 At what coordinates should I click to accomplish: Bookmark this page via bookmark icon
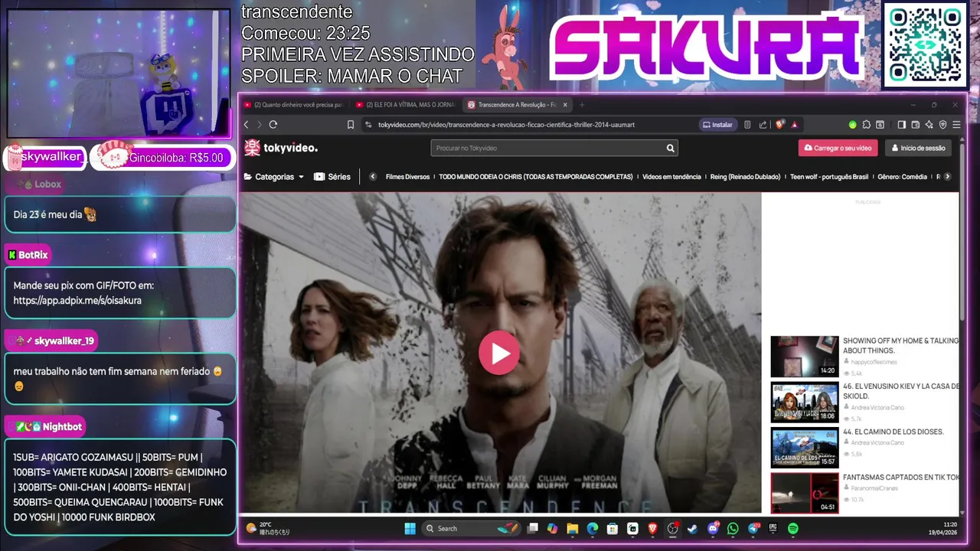(351, 125)
